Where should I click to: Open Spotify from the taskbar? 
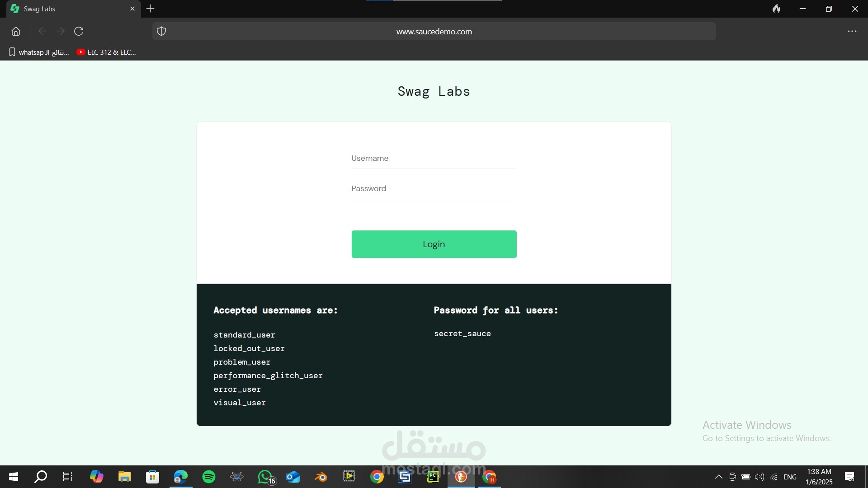pyautogui.click(x=209, y=477)
